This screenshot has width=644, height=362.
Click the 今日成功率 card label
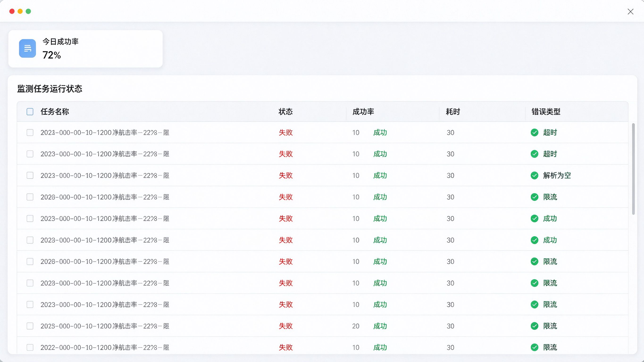pos(60,41)
